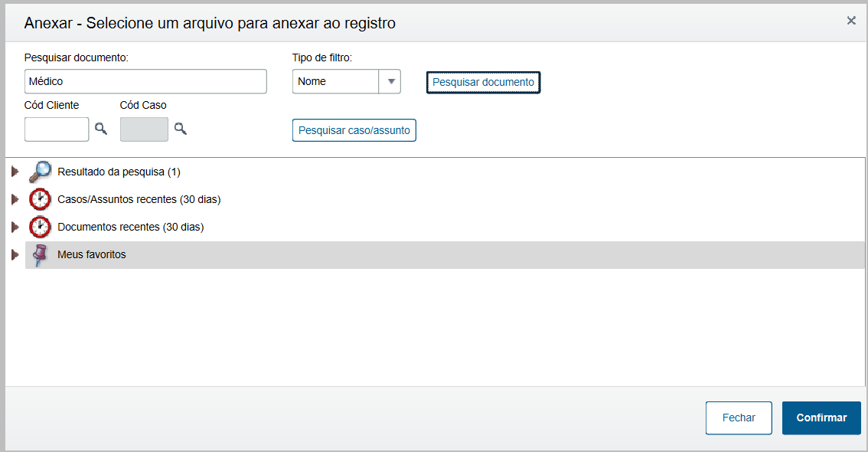Expand the Meus favoritos node
Image resolution: width=868 pixels, height=452 pixels.
(15, 254)
